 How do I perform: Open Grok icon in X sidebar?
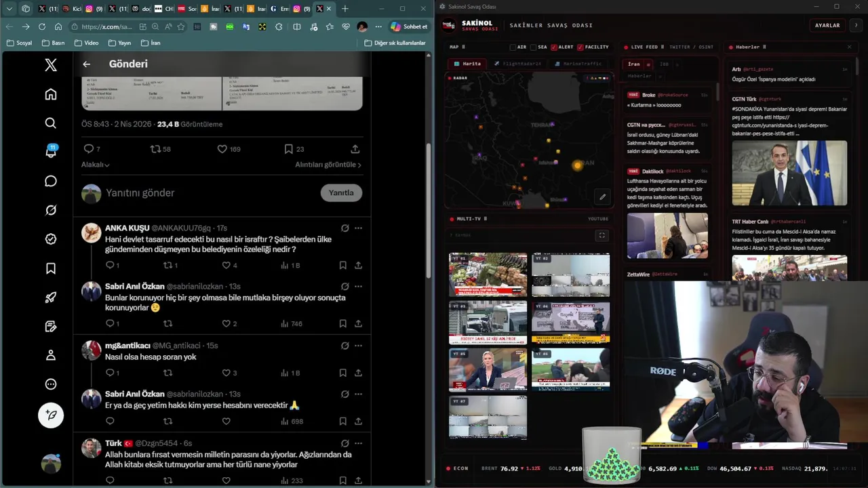[x=51, y=210]
